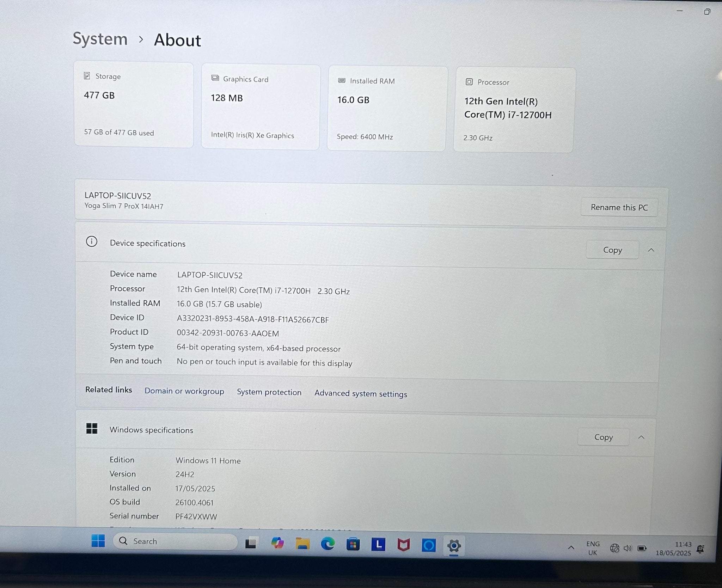Open the Microsoft Store taskbar icon
The height and width of the screenshot is (588, 722).
coord(353,545)
